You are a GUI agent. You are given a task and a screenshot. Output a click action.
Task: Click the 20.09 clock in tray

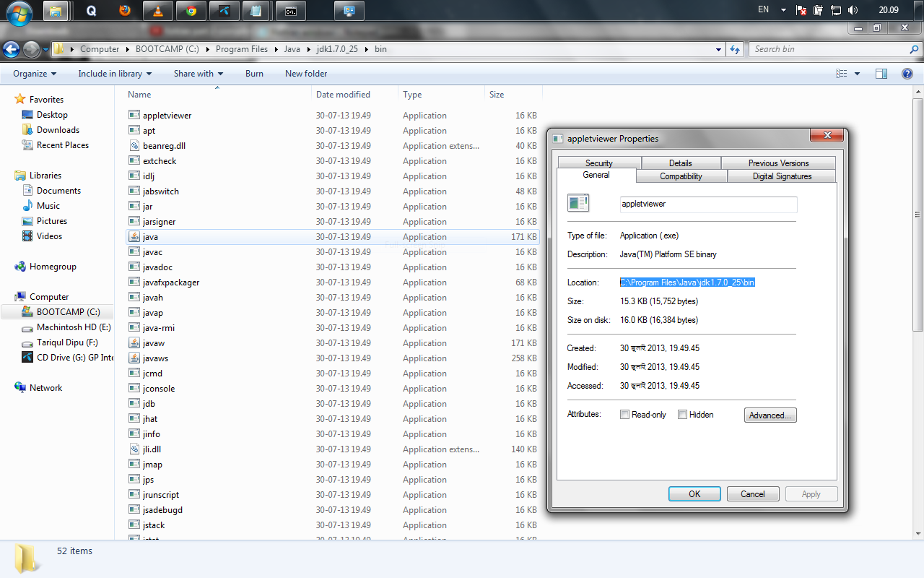tap(889, 10)
